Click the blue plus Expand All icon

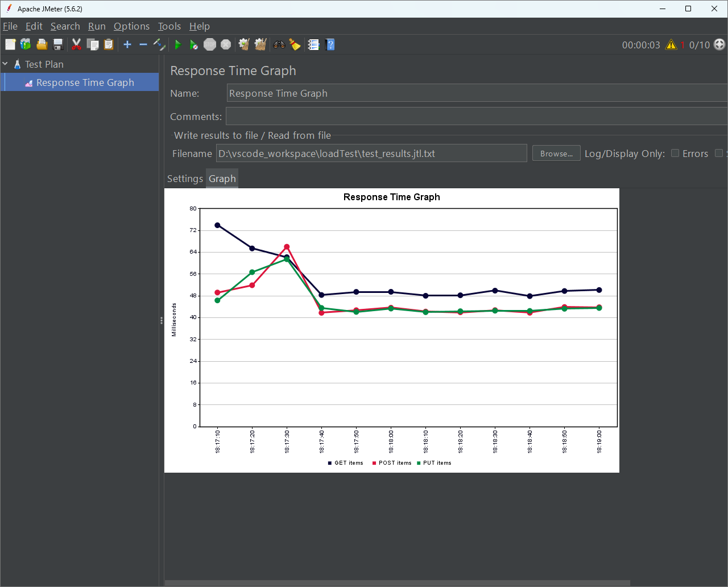point(127,44)
